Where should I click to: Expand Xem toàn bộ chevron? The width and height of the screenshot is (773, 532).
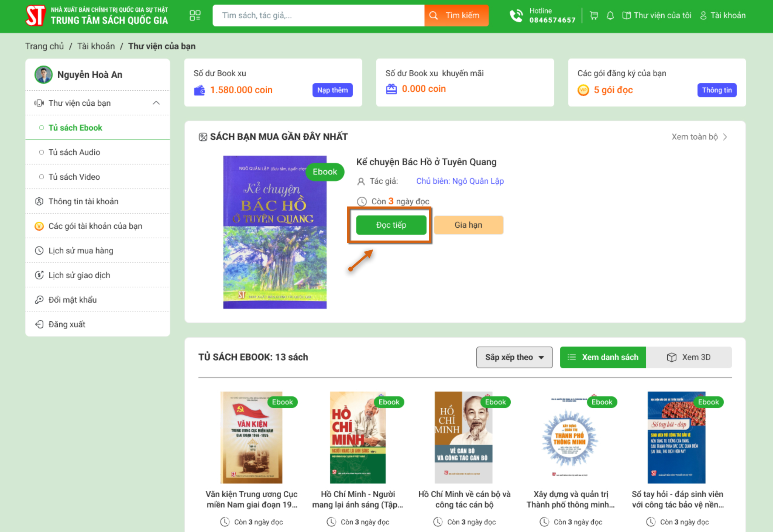click(x=725, y=137)
